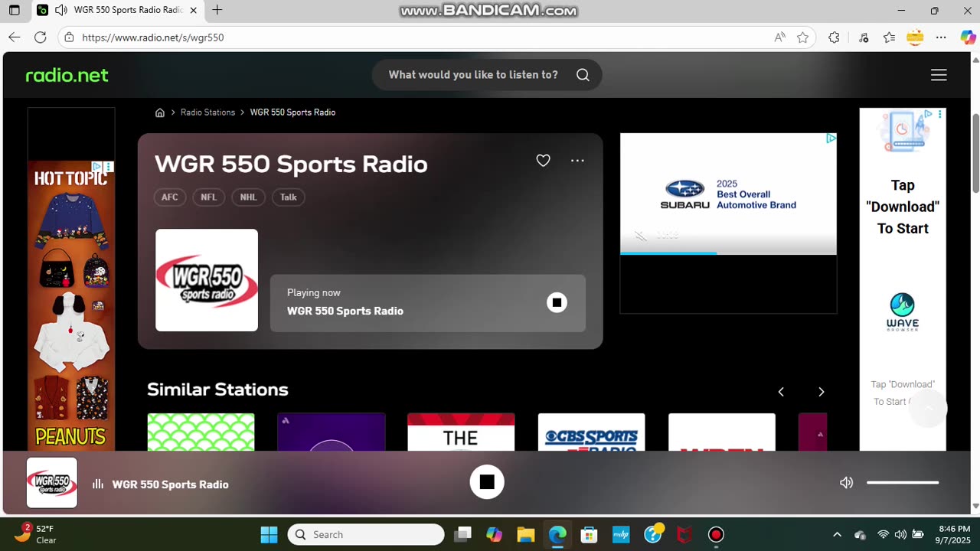Stop playback in the Playing now panel

pos(557,302)
